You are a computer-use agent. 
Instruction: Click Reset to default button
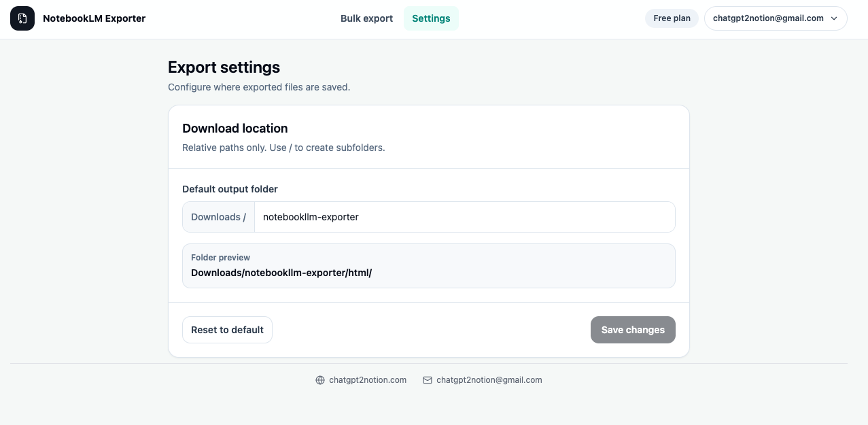pyautogui.click(x=227, y=330)
